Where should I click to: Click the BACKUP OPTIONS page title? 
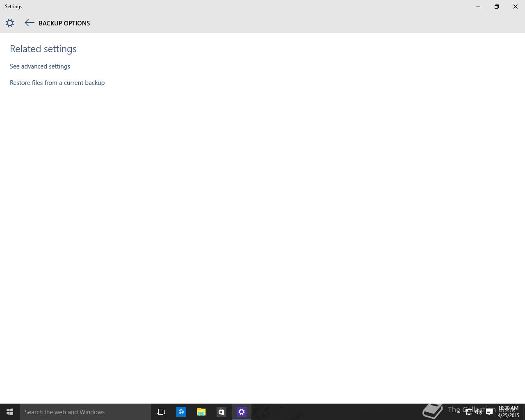pyautogui.click(x=64, y=23)
